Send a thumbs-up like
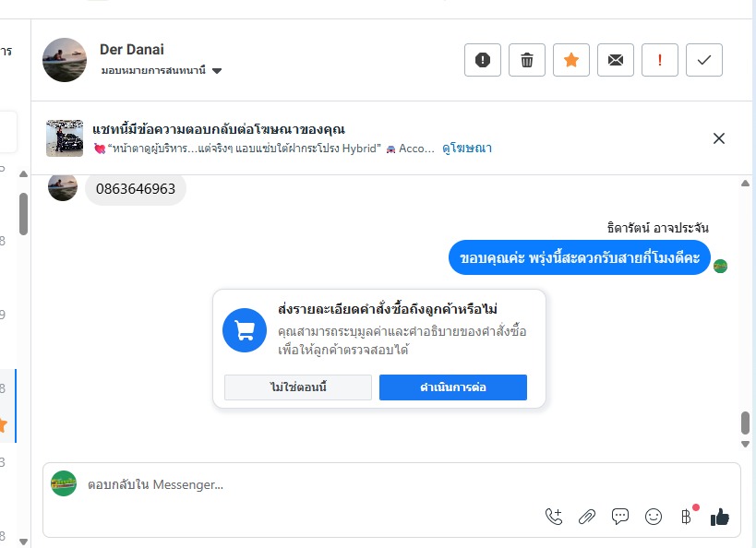 tap(720, 517)
